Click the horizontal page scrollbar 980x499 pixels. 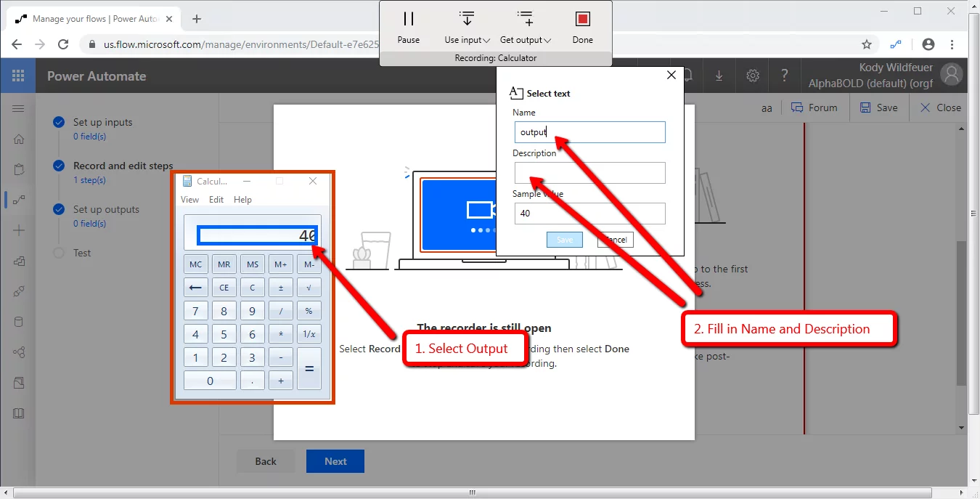pyautogui.click(x=472, y=492)
